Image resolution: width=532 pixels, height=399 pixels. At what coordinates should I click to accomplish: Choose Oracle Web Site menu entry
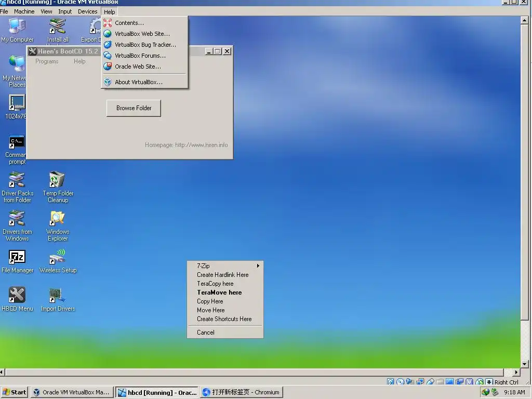[144, 66]
